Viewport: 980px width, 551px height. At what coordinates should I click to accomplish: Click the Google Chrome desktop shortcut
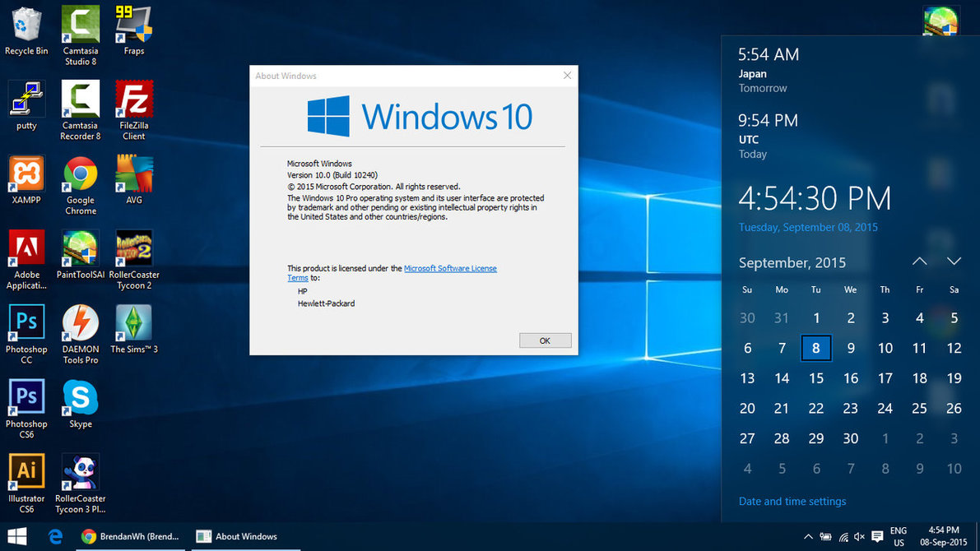[x=80, y=185]
